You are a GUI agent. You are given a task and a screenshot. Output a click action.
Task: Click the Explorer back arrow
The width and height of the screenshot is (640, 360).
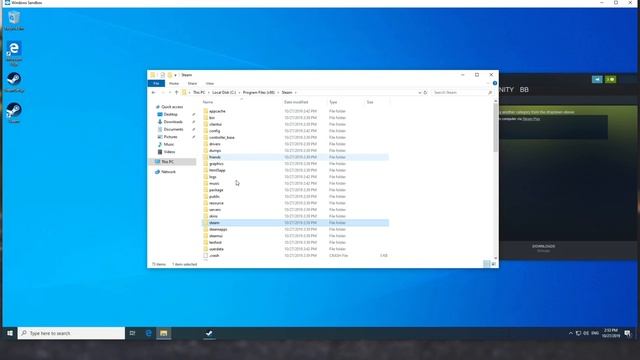click(153, 93)
